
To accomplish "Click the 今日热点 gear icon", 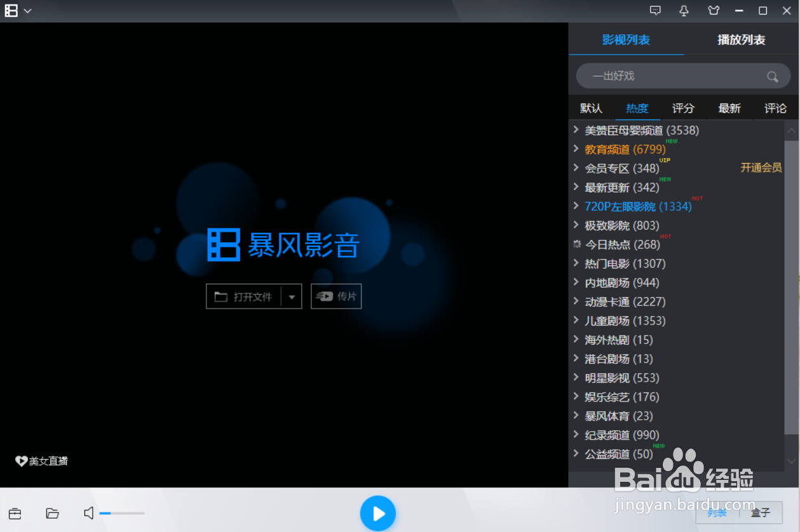I will click(x=577, y=244).
